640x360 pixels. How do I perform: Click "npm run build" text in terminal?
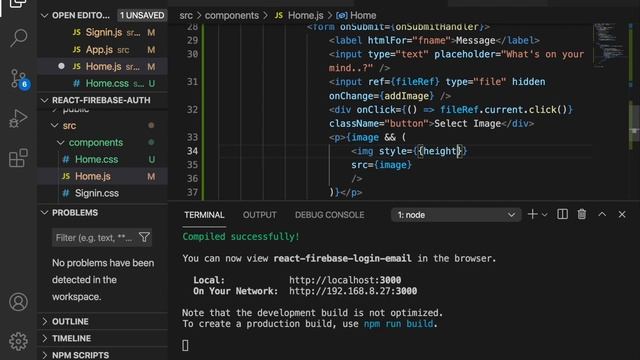pos(398,324)
